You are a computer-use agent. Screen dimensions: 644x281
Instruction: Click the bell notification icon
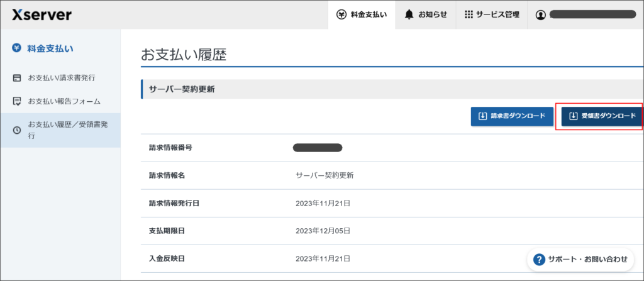pos(409,14)
